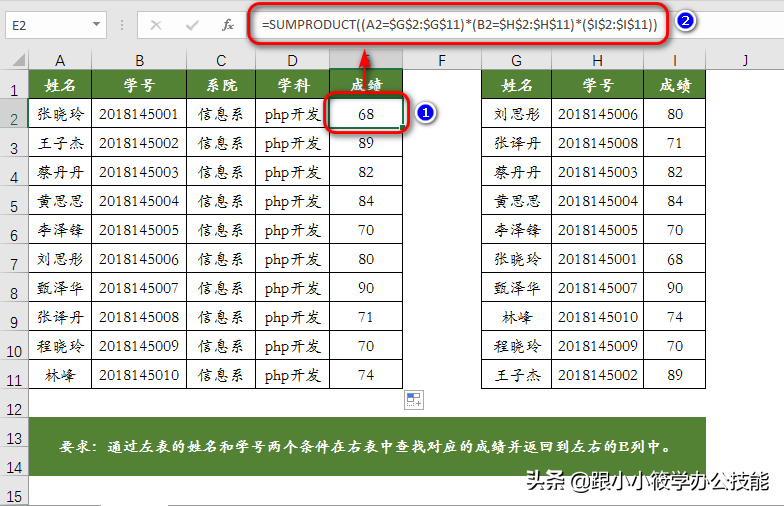Click into the SUMPRODUCT formula bar text

tap(459, 24)
